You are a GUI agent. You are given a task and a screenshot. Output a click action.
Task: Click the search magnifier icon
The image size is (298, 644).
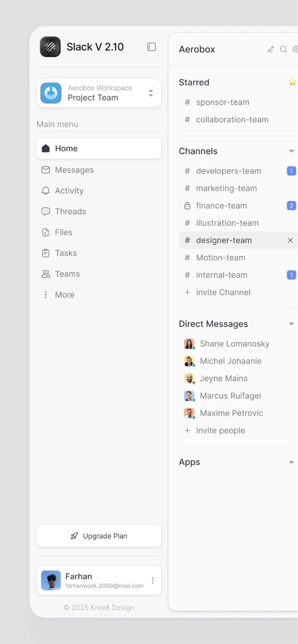(283, 49)
